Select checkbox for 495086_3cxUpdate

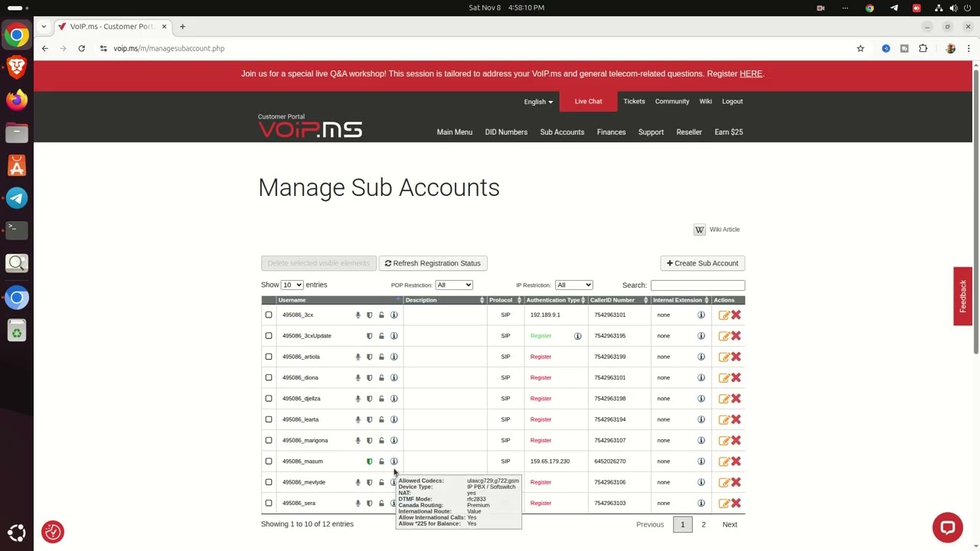point(269,336)
